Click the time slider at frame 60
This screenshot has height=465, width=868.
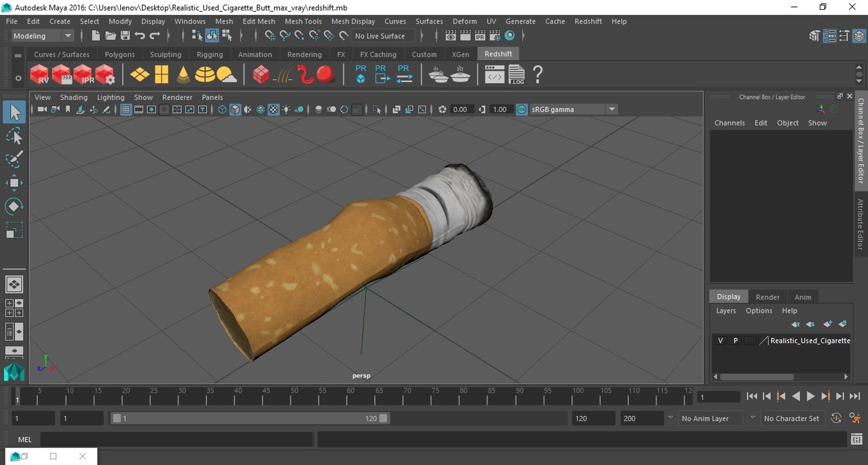tap(347, 396)
